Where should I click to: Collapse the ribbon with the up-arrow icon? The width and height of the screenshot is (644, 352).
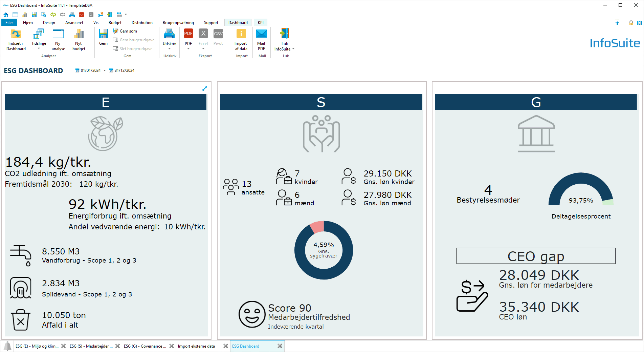tap(617, 23)
